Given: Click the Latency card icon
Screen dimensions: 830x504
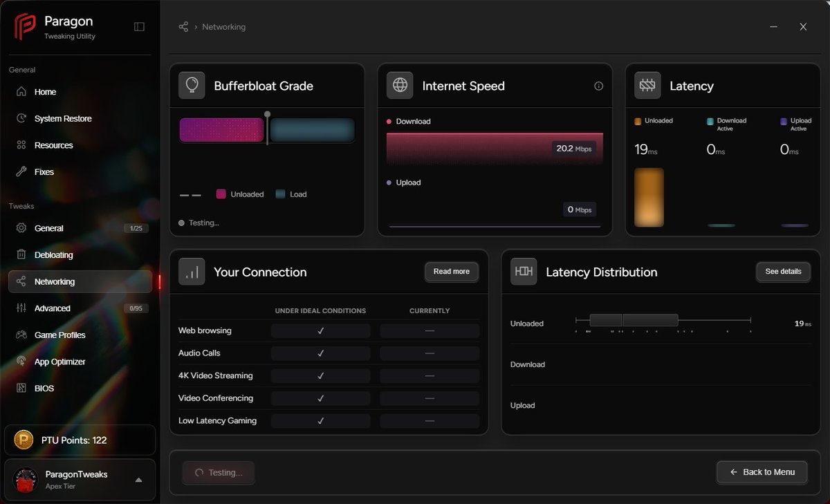Looking at the screenshot, I should (647, 86).
